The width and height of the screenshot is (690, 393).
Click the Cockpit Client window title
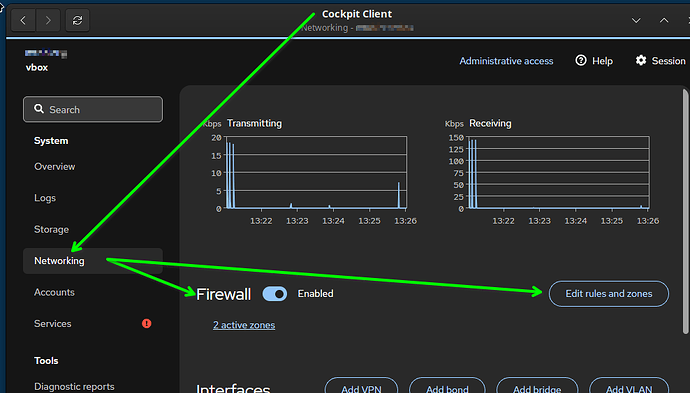357,14
